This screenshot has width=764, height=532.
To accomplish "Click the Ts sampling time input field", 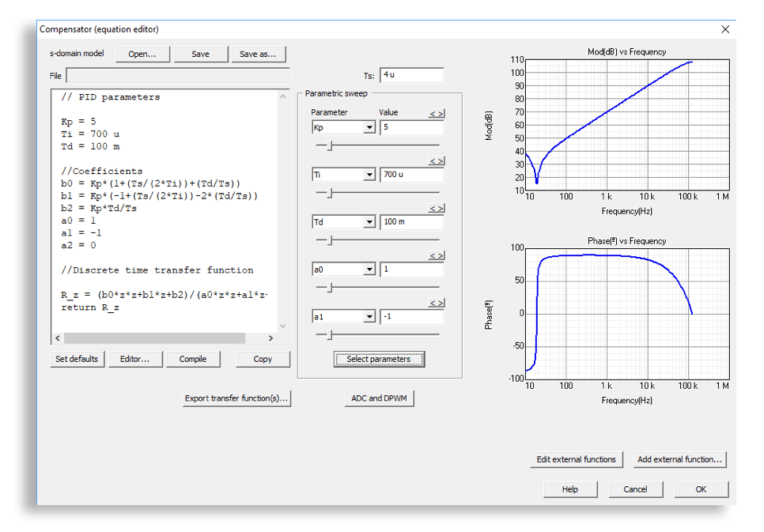I will [x=411, y=75].
